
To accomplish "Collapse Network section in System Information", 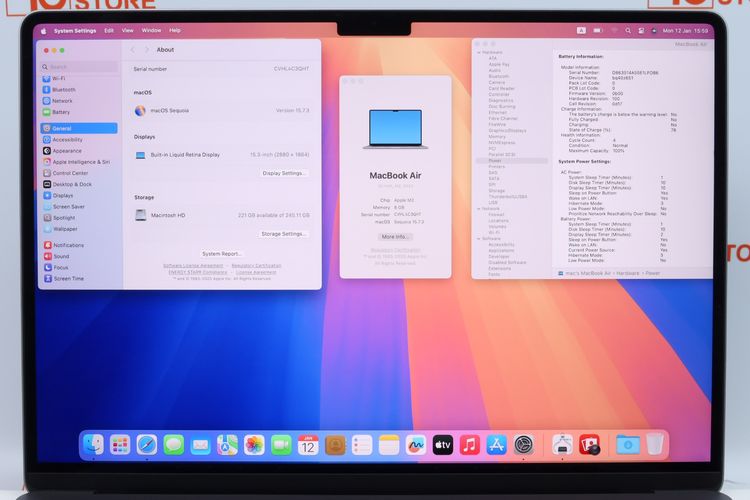I will pyautogui.click(x=479, y=209).
